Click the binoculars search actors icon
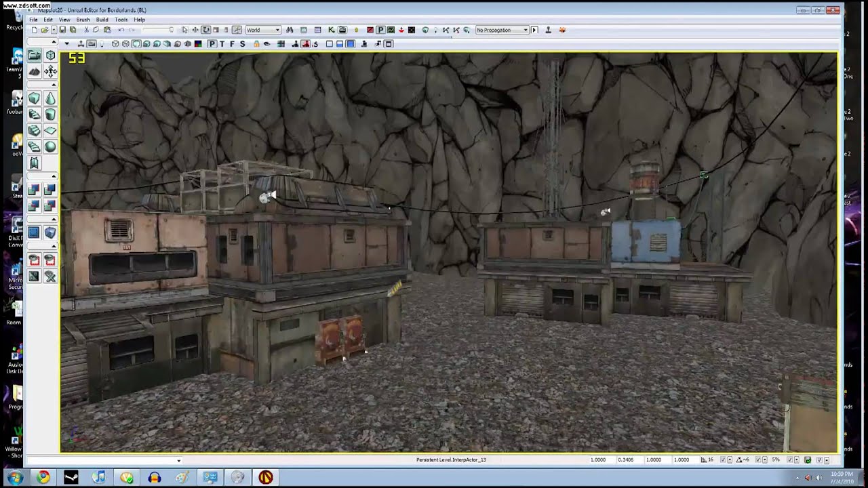The width and height of the screenshot is (868, 488). (x=290, y=30)
